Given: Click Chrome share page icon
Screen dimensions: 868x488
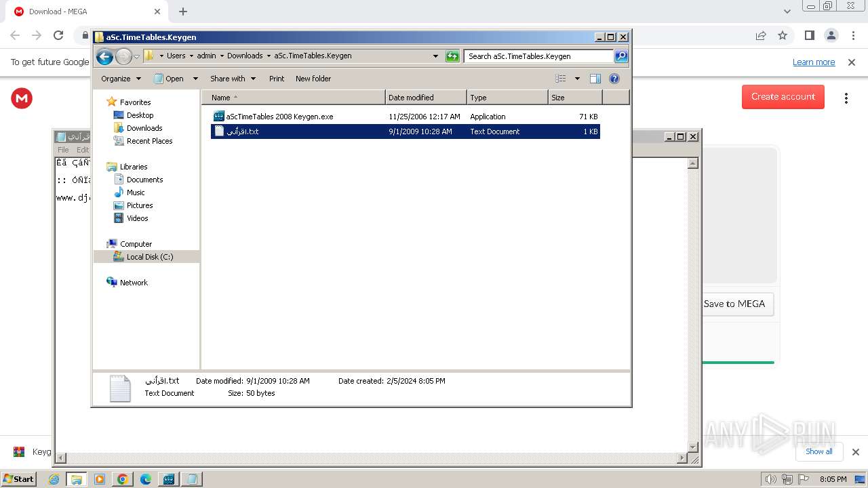Looking at the screenshot, I should (761, 35).
